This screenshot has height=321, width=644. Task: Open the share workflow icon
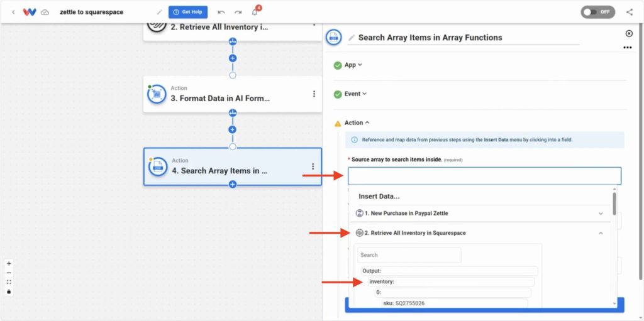click(629, 12)
